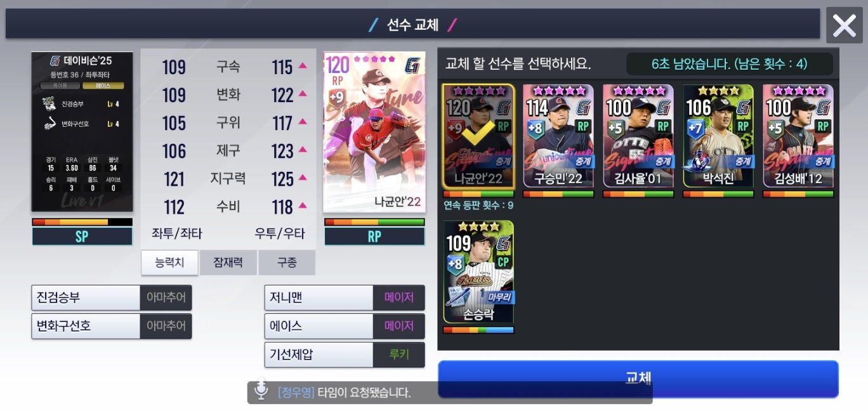Click the SP position label

coord(82,237)
